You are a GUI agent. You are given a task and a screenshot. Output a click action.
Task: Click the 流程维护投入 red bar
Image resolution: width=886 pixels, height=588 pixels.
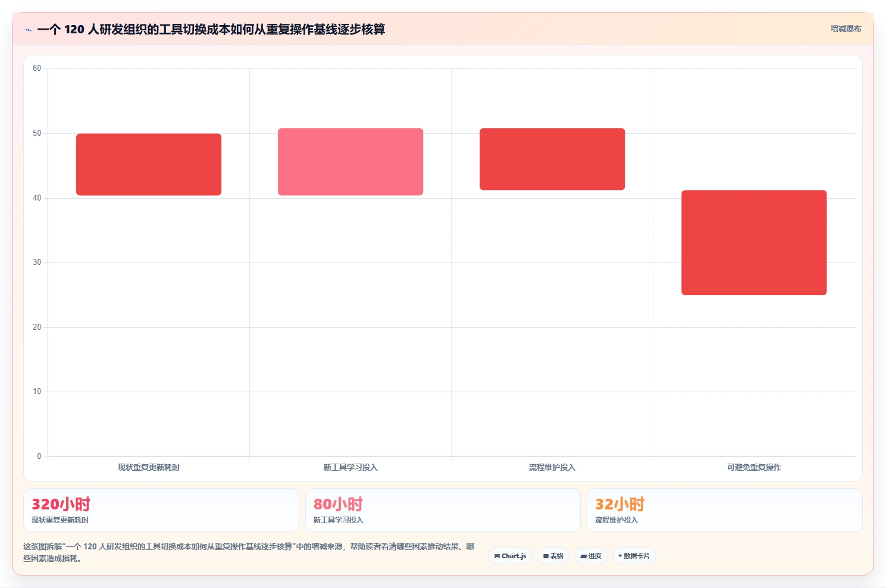click(552, 159)
